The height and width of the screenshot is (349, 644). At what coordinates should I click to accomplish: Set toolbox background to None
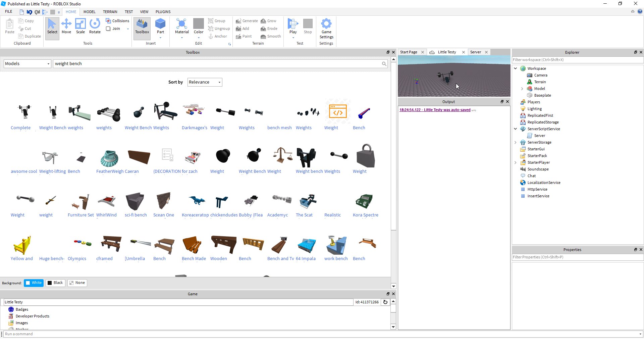(x=77, y=283)
